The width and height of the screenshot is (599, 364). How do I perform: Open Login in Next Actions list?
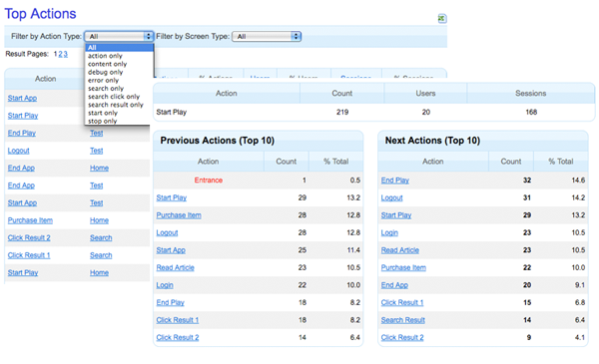click(x=389, y=232)
